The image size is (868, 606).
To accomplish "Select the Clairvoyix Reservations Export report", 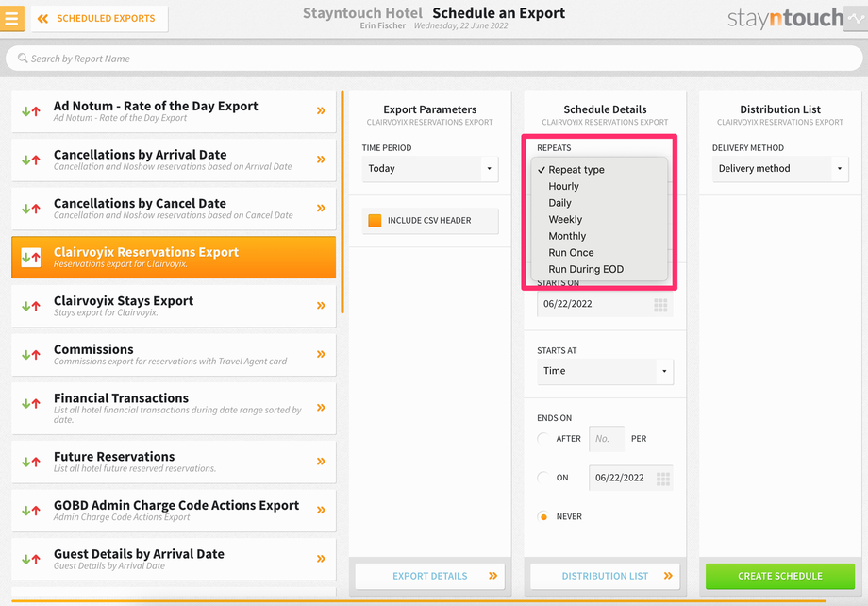I will point(174,257).
